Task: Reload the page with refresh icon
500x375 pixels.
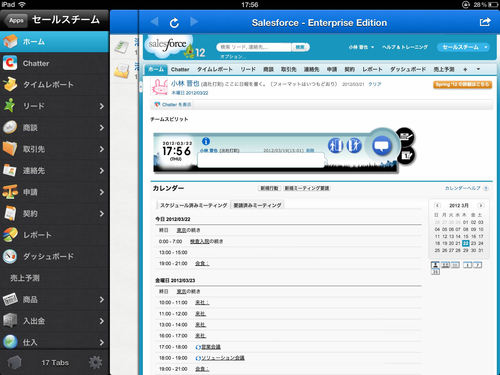Action: 174,23
